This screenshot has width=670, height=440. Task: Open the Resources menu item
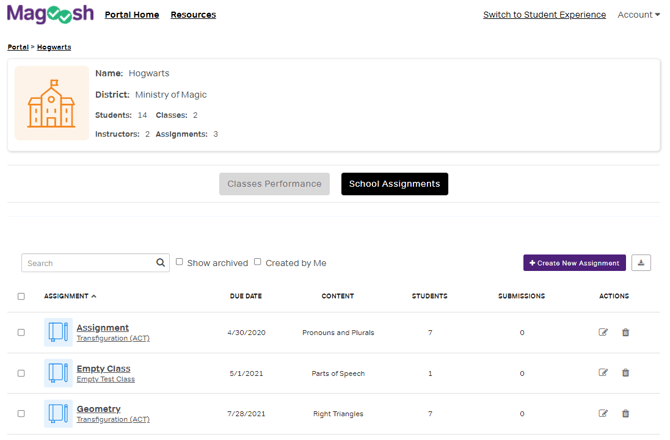pos(193,15)
